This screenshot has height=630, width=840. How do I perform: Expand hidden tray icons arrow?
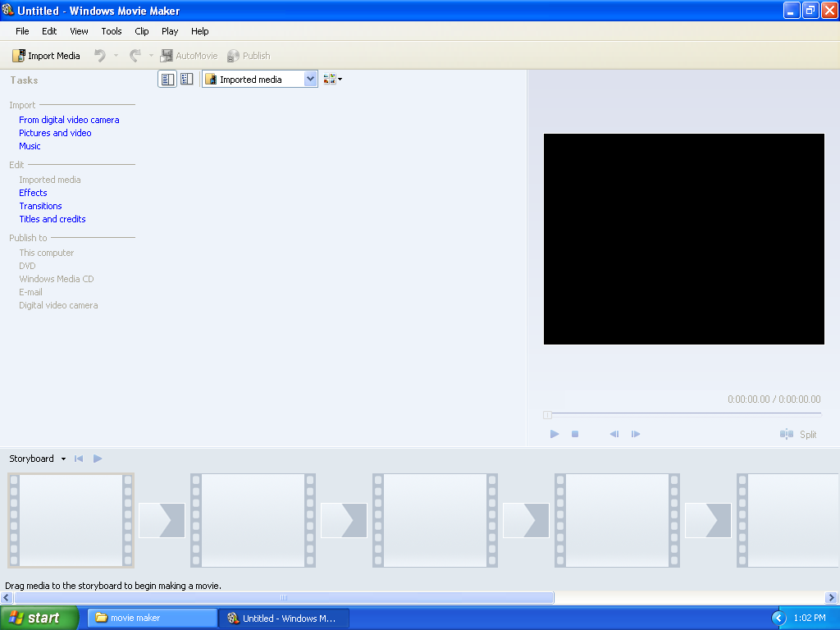[778, 619]
